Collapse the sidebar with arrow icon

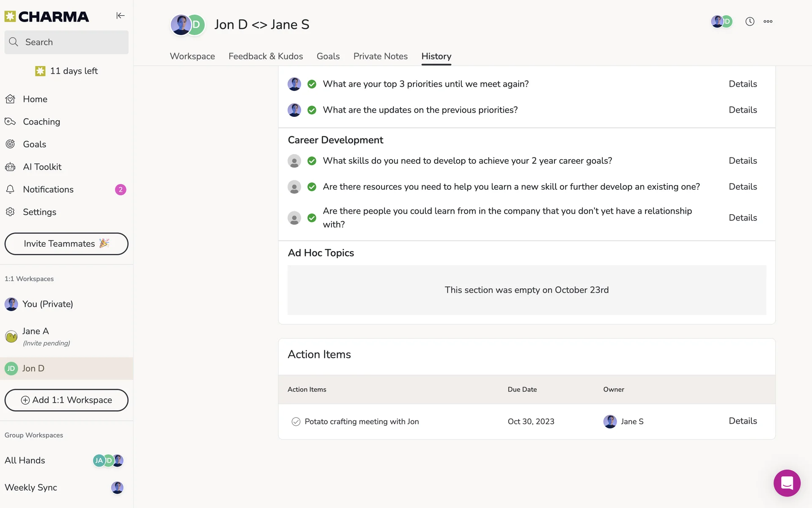[121, 16]
